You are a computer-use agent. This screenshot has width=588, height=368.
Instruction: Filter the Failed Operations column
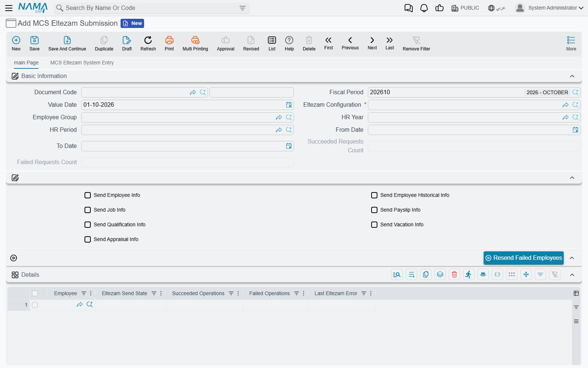tap(297, 293)
